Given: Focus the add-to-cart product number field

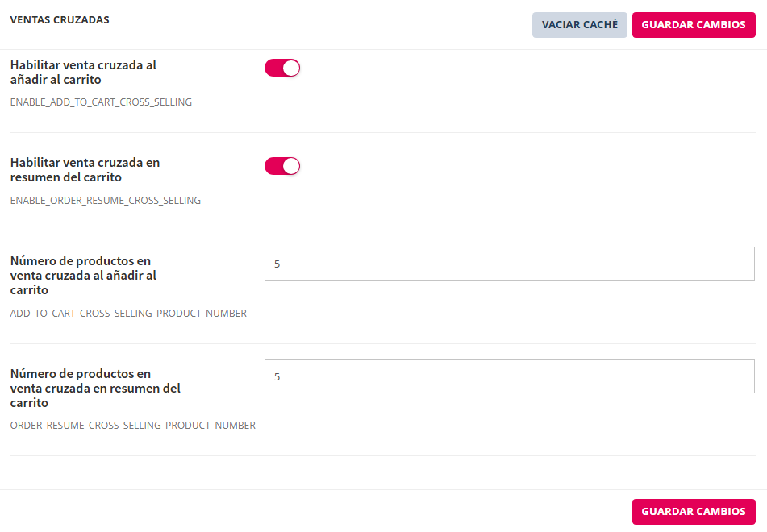Looking at the screenshot, I should [x=509, y=264].
